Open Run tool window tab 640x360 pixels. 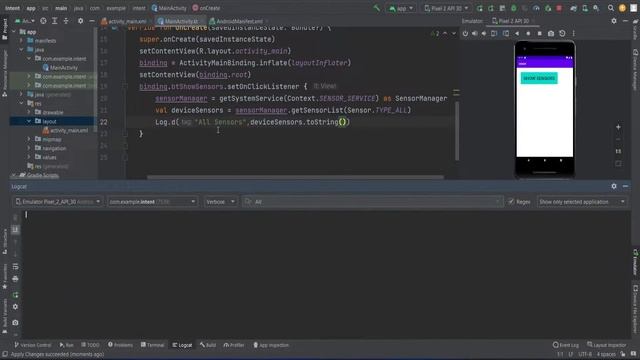click(66, 345)
